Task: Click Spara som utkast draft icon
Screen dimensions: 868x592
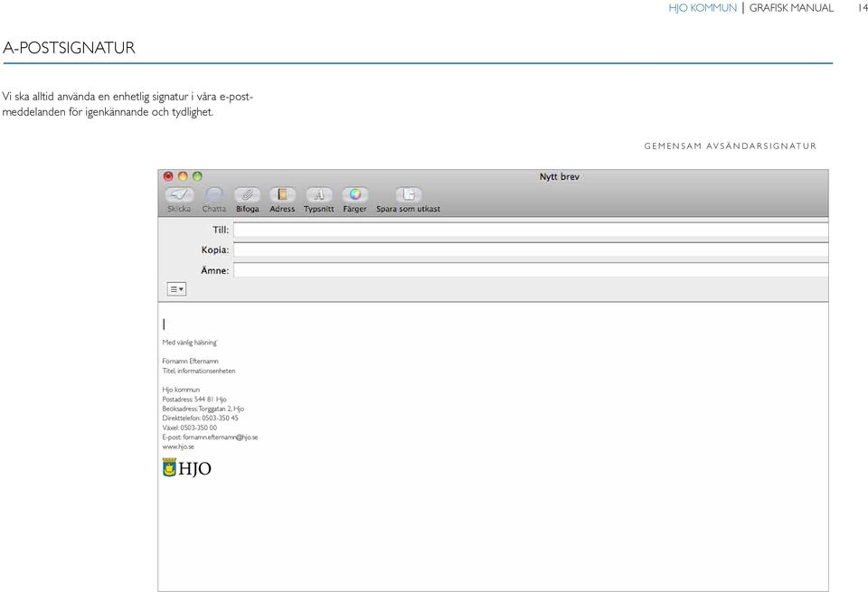Action: pos(409,194)
